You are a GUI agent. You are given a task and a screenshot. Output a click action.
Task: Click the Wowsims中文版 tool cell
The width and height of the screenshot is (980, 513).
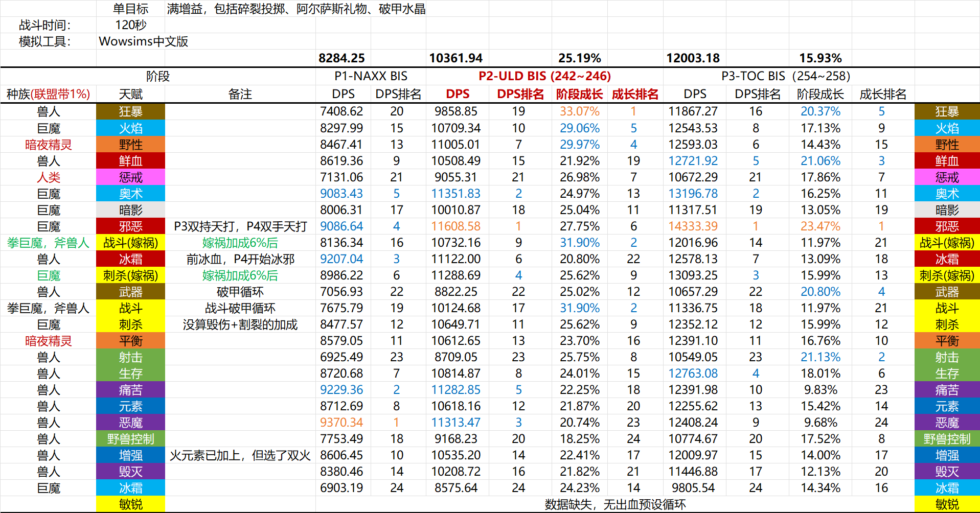point(143,41)
